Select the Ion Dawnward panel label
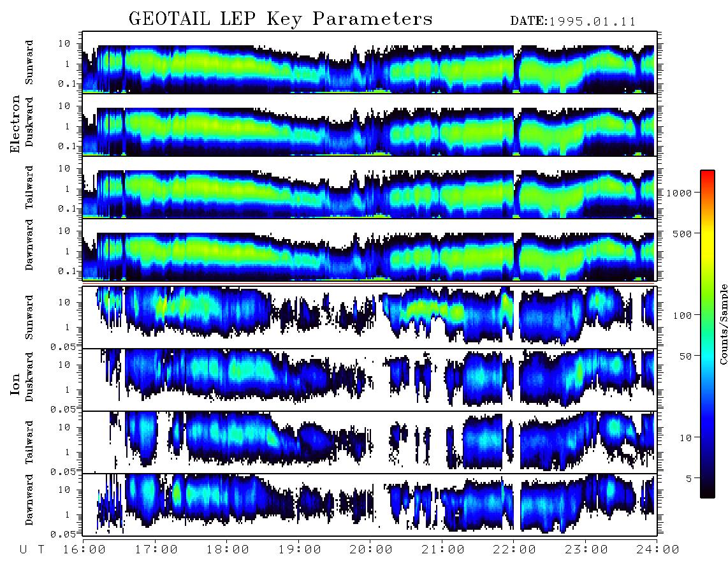Image resolution: width=728 pixels, height=561 pixels. pyautogui.click(x=29, y=500)
